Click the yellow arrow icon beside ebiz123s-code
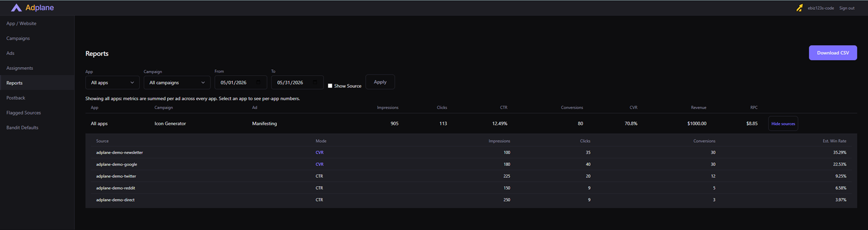The width and height of the screenshot is (868, 230). tap(800, 8)
